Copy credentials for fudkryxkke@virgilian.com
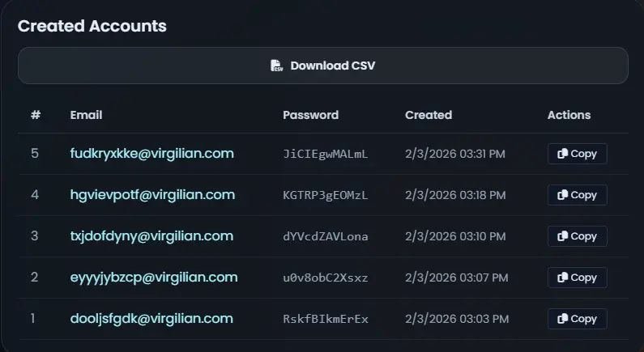 (577, 154)
